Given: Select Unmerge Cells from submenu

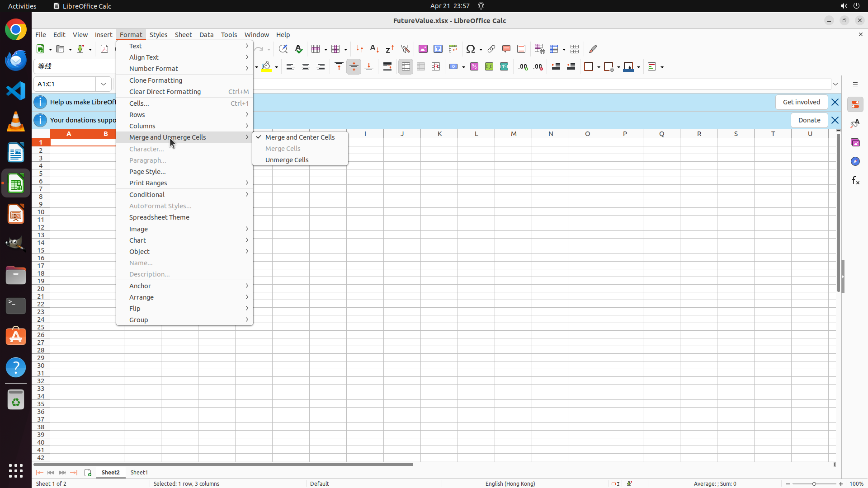Looking at the screenshot, I should click(287, 160).
